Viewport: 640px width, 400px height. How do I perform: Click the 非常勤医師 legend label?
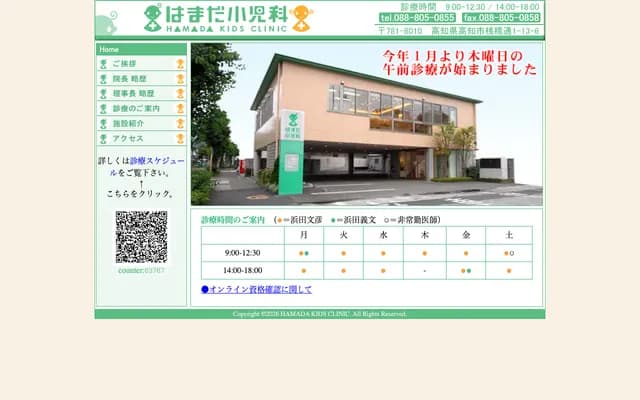[x=417, y=220]
